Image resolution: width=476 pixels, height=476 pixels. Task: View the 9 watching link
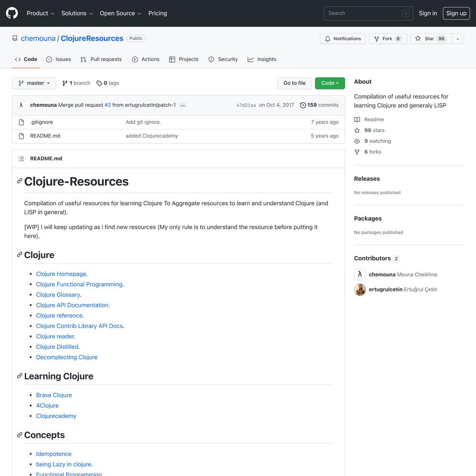(373, 141)
